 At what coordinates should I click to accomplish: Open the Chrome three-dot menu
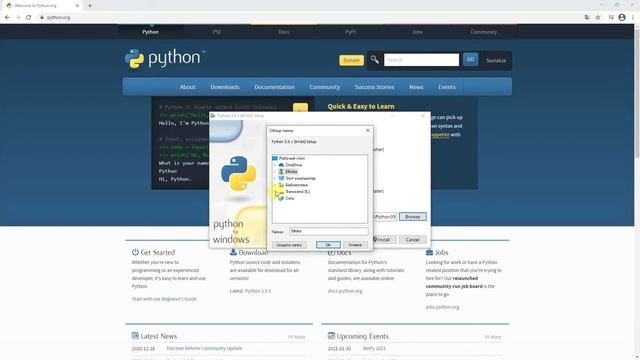pyautogui.click(x=633, y=18)
